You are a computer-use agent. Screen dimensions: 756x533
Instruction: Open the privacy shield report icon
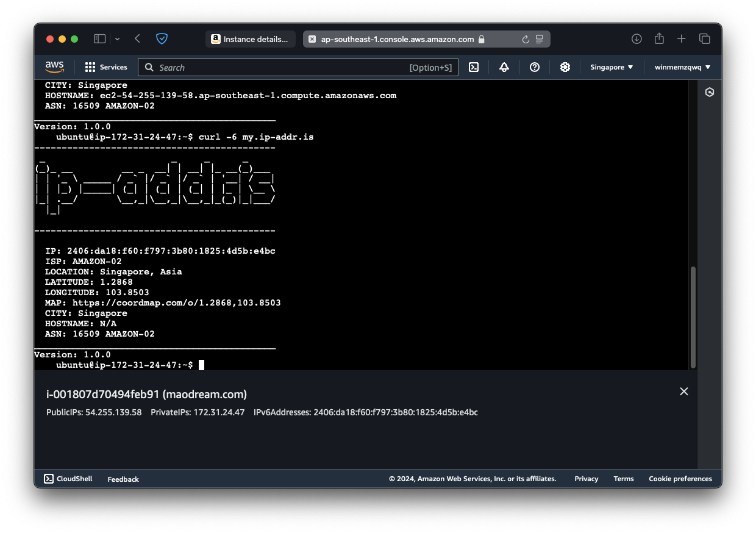click(162, 39)
